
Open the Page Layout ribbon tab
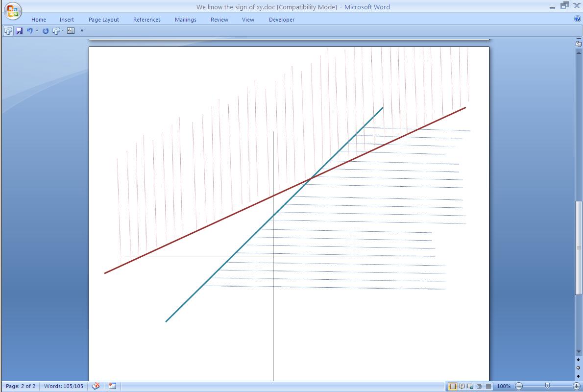103,20
